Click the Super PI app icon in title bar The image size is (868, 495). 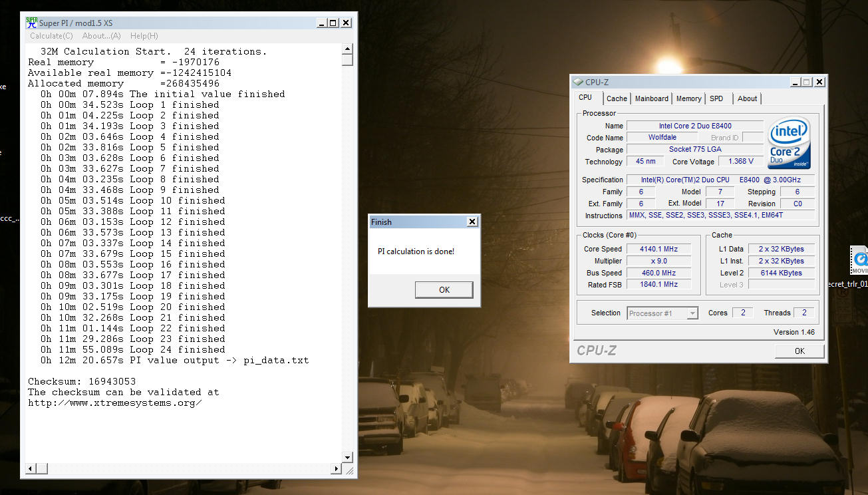point(32,22)
